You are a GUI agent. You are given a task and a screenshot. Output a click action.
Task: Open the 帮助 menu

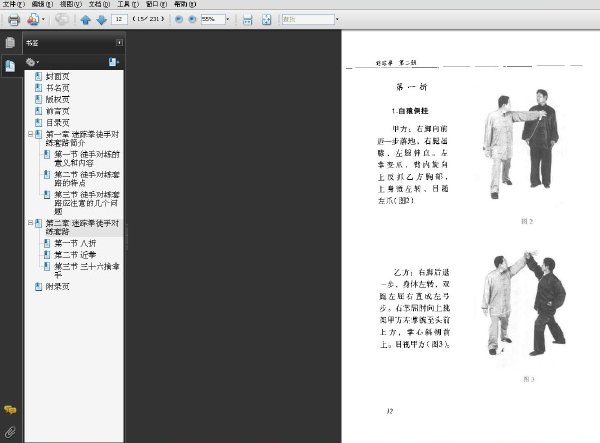click(185, 4)
